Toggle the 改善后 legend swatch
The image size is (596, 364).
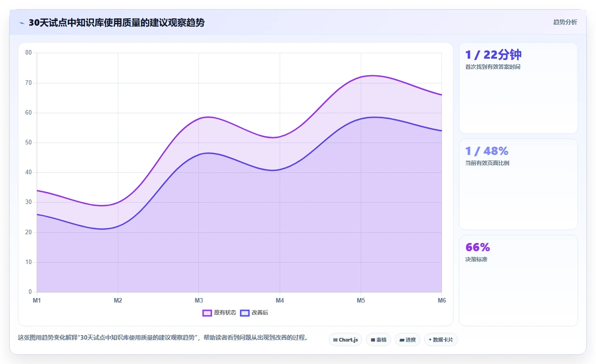coord(245,313)
